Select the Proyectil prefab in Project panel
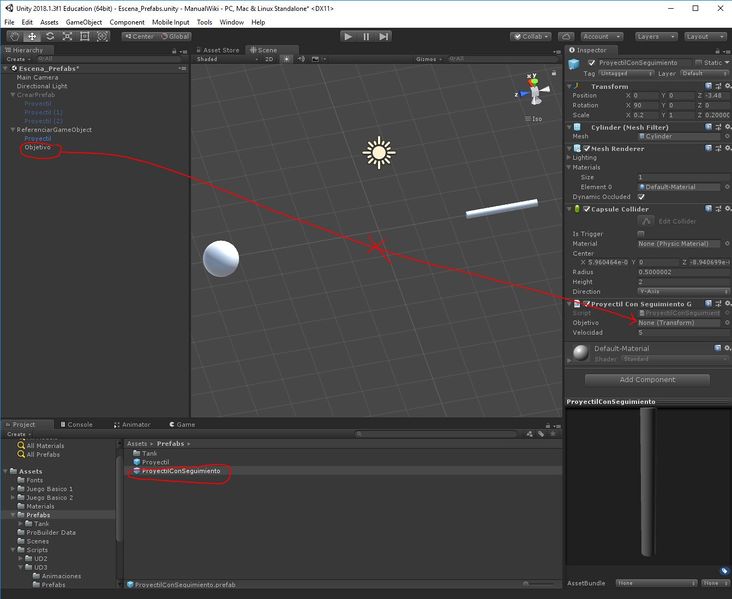The height and width of the screenshot is (599, 732). (155, 462)
